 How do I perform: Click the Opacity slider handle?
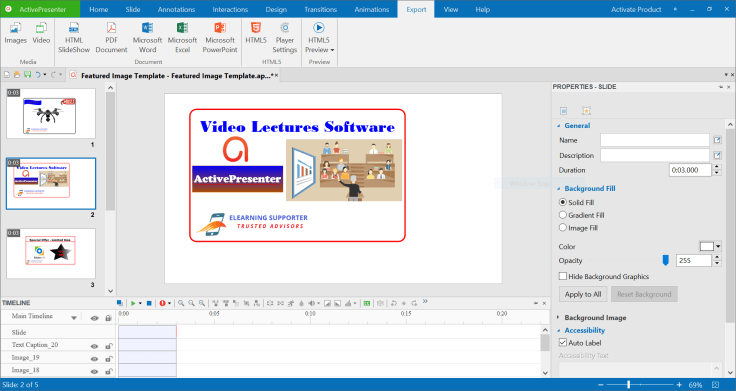coord(665,260)
